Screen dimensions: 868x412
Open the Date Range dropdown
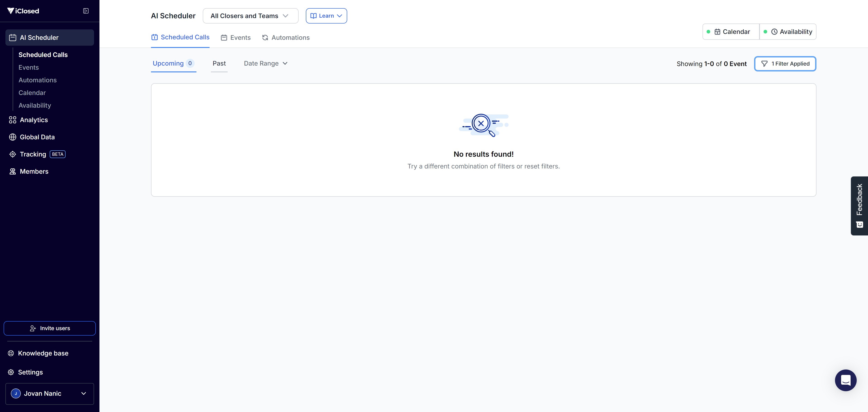point(266,63)
